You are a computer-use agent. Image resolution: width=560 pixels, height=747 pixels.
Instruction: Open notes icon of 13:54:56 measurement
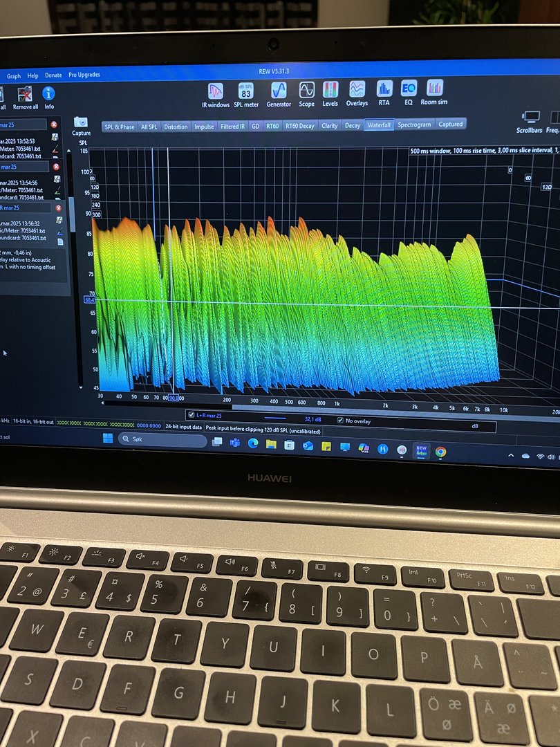pyautogui.click(x=57, y=179)
